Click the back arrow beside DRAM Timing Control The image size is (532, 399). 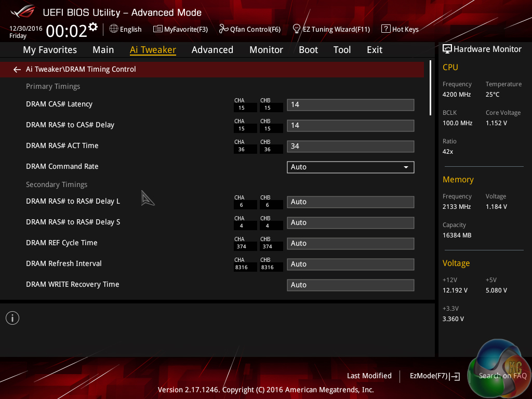point(17,69)
